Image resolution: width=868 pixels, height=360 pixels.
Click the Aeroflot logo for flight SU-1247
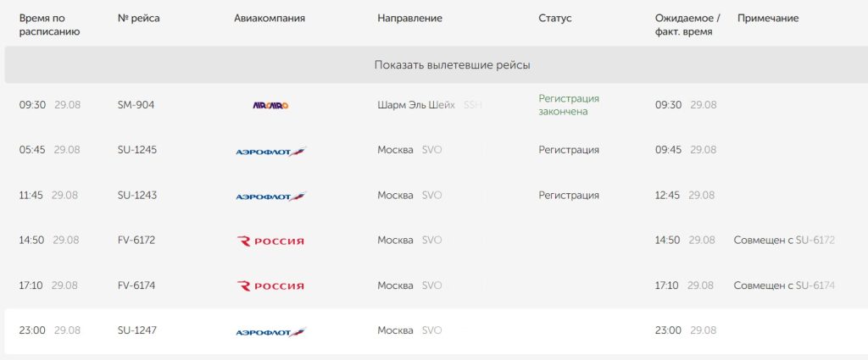pyautogui.click(x=270, y=332)
